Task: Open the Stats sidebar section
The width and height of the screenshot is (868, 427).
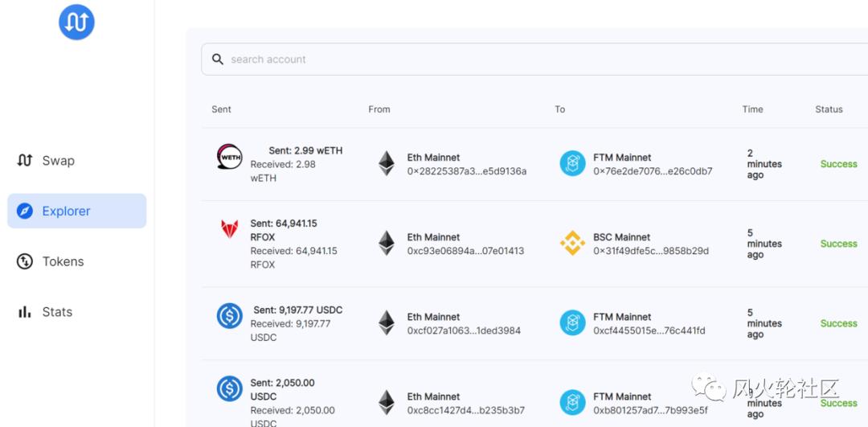Action: 56,312
